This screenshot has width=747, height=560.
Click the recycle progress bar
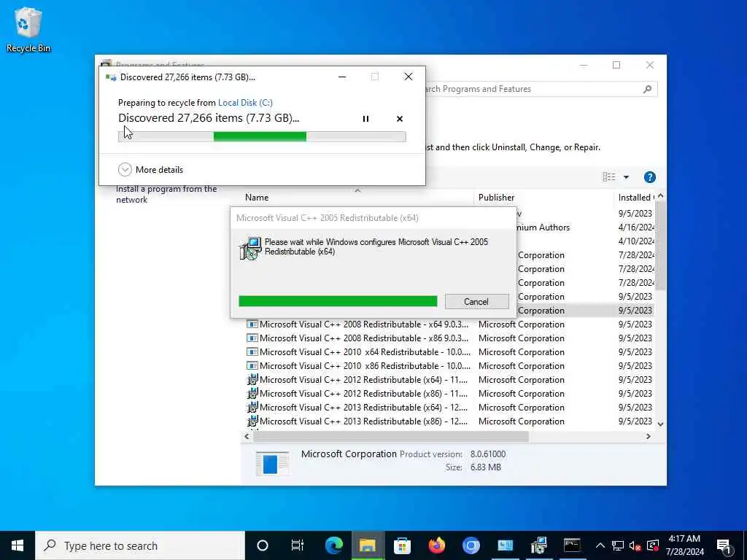(x=262, y=136)
